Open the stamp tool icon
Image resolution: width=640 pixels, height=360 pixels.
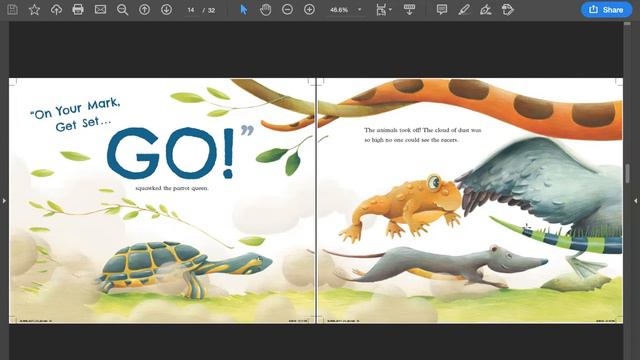coord(507,9)
